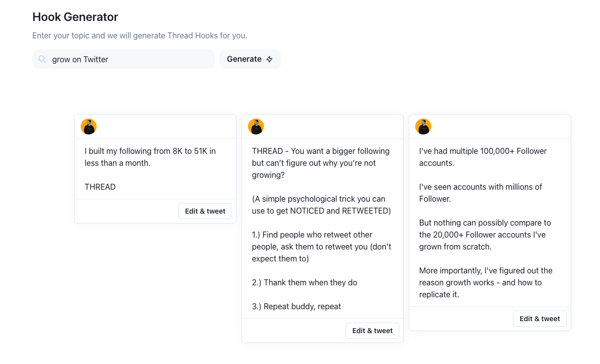Image resolution: width=600 pixels, height=364 pixels.
Task: Click the search magnifier icon in the topic field
Action: click(42, 59)
